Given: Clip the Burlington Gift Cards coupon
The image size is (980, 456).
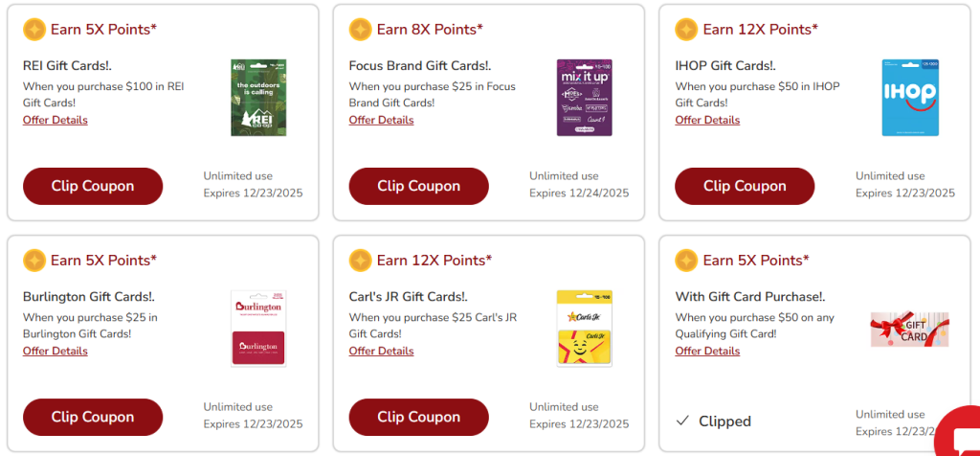Looking at the screenshot, I should click(93, 417).
